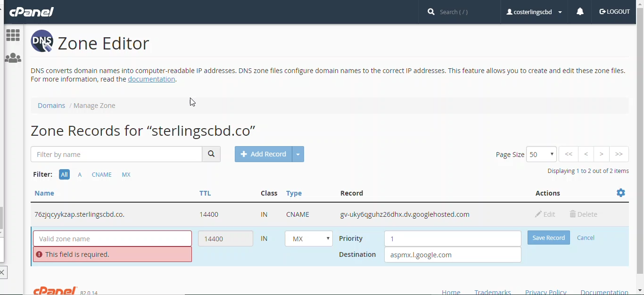Open costerlingscbd account menu
The image size is (644, 295).
click(534, 12)
